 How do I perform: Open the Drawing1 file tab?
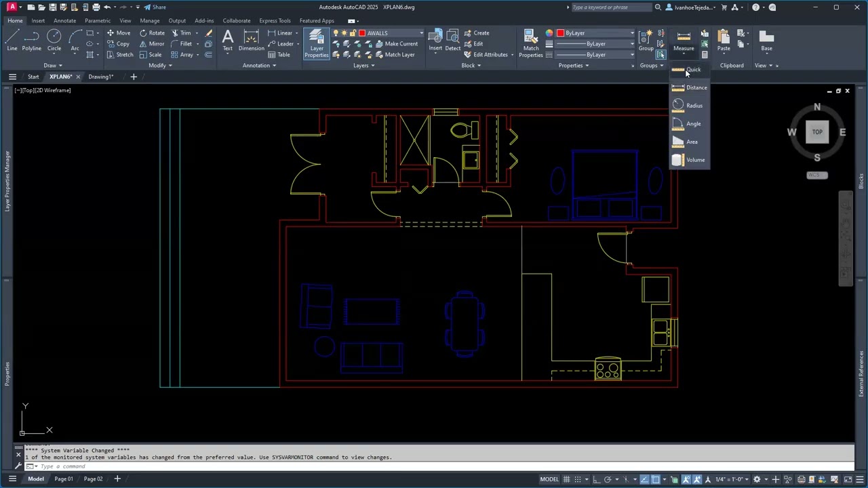tap(100, 77)
